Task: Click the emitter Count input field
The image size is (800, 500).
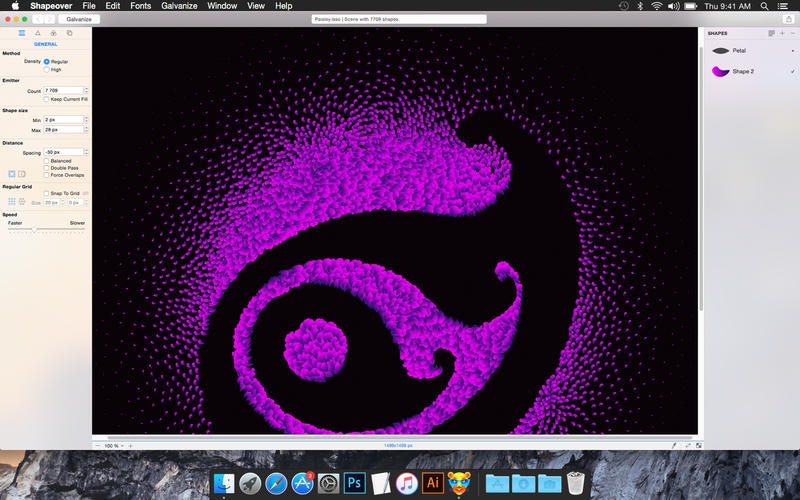Action: 63,90
